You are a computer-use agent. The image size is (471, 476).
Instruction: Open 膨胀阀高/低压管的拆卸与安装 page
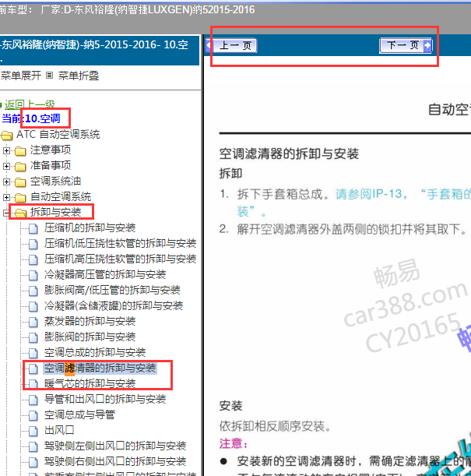coord(112,290)
